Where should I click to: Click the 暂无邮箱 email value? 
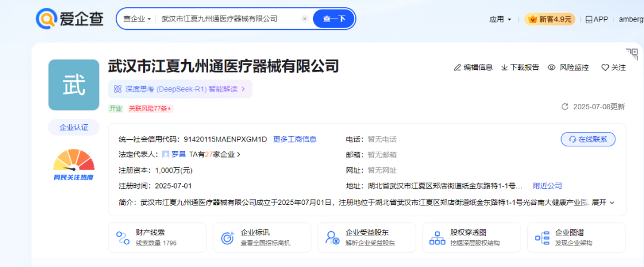382,155
